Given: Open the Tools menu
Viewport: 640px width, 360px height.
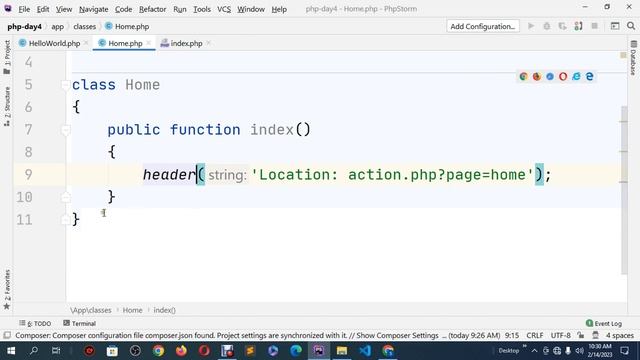Looking at the screenshot, I should point(202,9).
